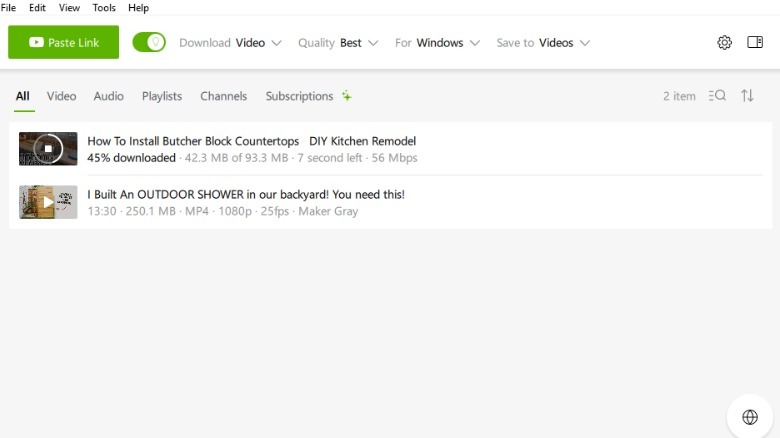Viewport: 780px width, 438px height.
Task: Stop the Butcher Block Countertops download
Action: pos(48,149)
